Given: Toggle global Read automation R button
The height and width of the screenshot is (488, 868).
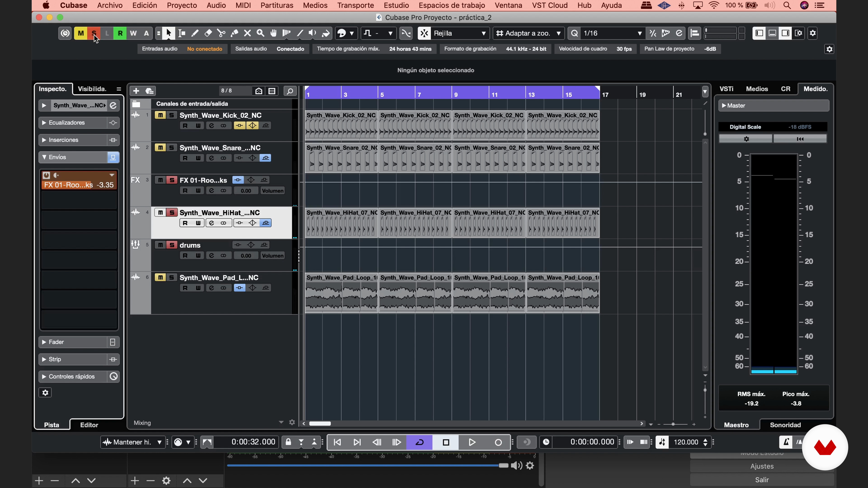Looking at the screenshot, I should tap(120, 33).
